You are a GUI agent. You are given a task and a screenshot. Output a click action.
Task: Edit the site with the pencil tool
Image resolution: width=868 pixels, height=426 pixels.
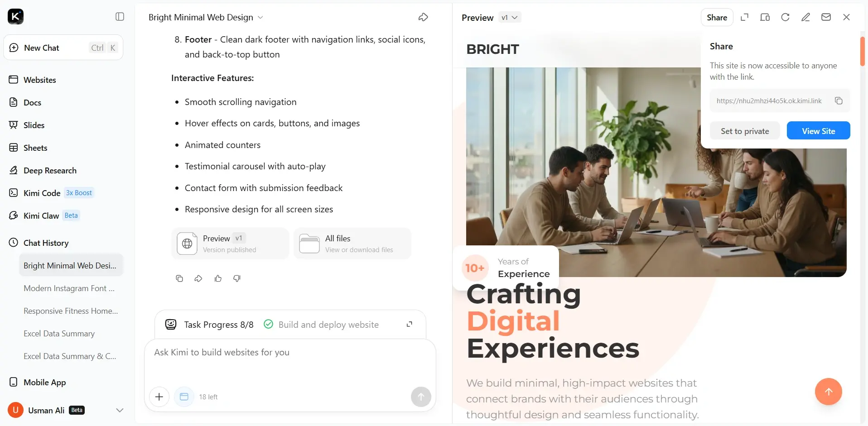[806, 17]
